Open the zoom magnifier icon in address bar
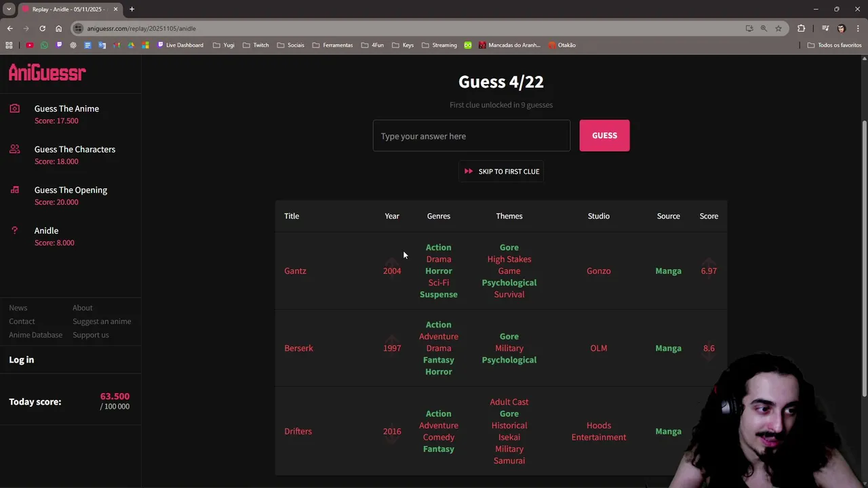Screen dimensions: 868x488 coord(764,28)
